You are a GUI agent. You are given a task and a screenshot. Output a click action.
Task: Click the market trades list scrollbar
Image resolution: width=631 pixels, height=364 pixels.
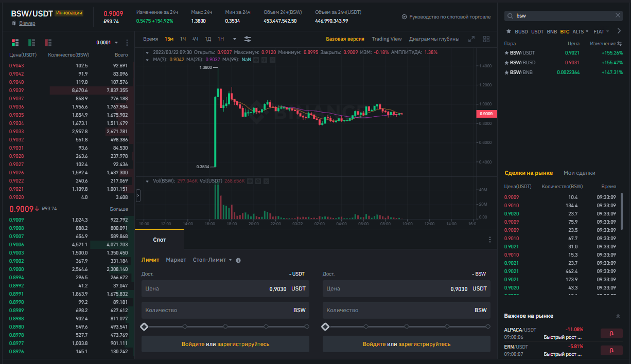pyautogui.click(x=621, y=211)
